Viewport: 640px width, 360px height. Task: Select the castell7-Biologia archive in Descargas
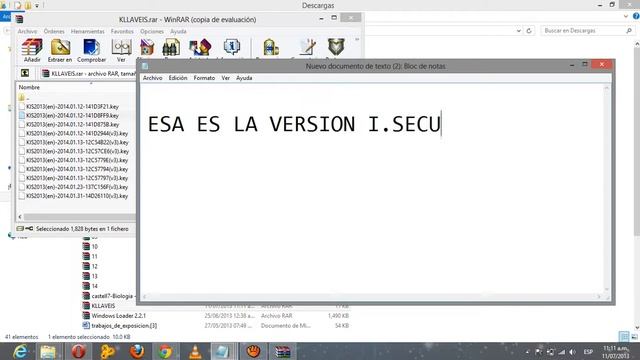109,296
